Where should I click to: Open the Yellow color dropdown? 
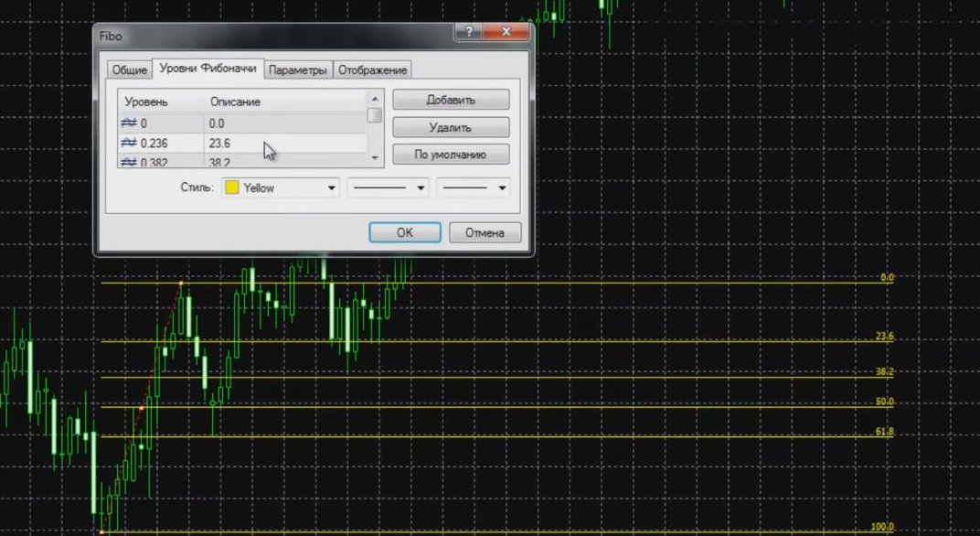(x=280, y=188)
